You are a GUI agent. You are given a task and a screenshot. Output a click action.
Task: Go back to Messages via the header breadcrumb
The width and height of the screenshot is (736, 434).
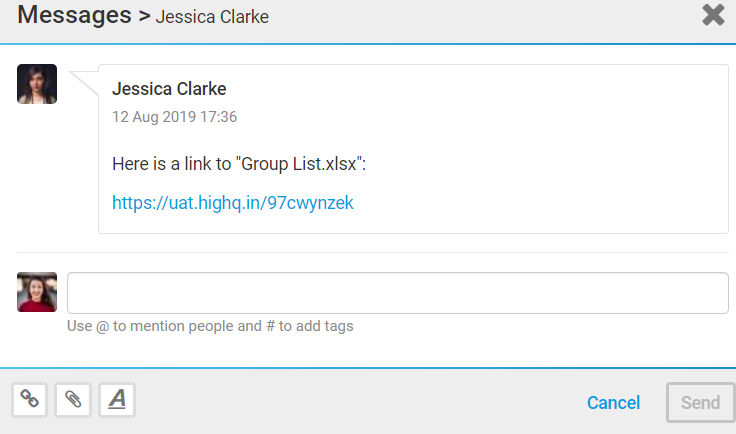75,15
